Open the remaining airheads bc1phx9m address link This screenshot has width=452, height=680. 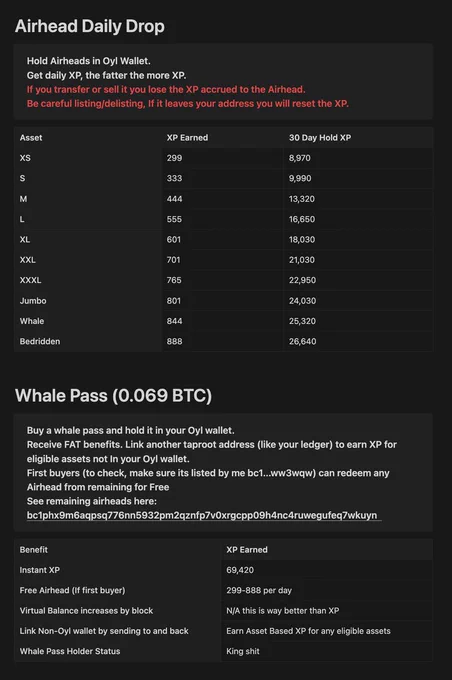[x=204, y=515]
